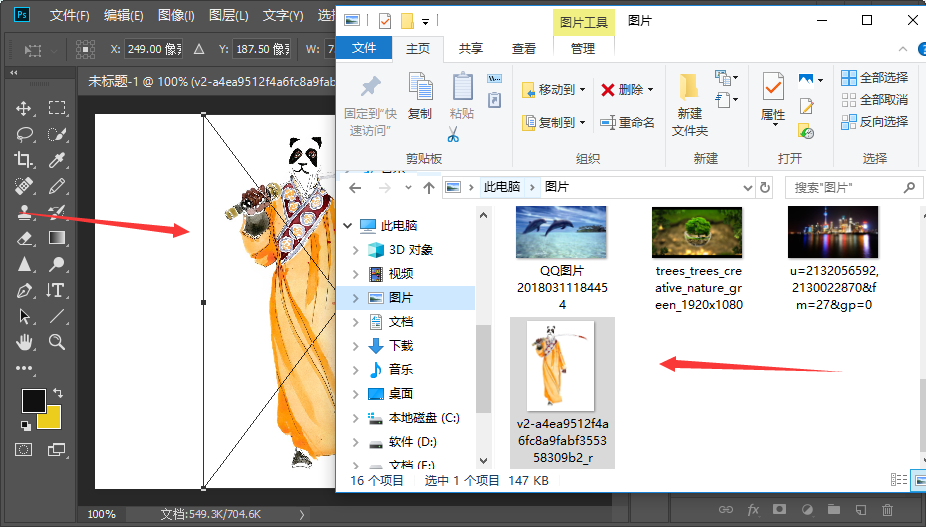Screen dimensions: 926x527
Task: Open the Edit Toolbar three-dots menu
Action: pos(24,368)
